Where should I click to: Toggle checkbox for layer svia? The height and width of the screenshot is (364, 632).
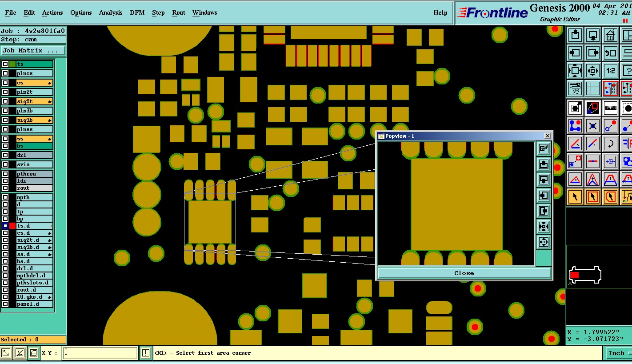(x=5, y=164)
